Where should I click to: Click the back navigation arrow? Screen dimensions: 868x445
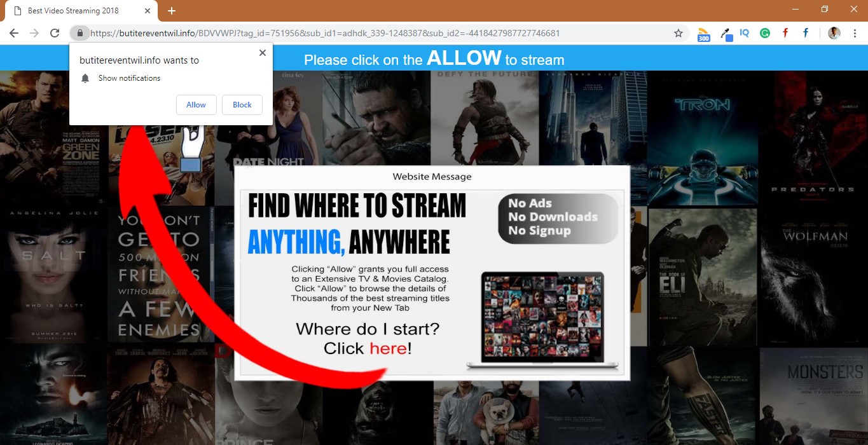click(x=13, y=32)
